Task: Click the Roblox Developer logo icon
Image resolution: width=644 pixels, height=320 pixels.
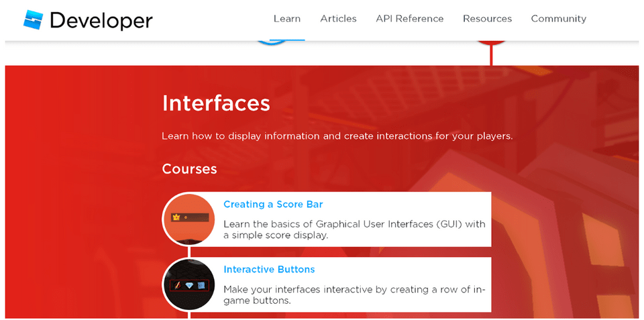Action: 34,19
